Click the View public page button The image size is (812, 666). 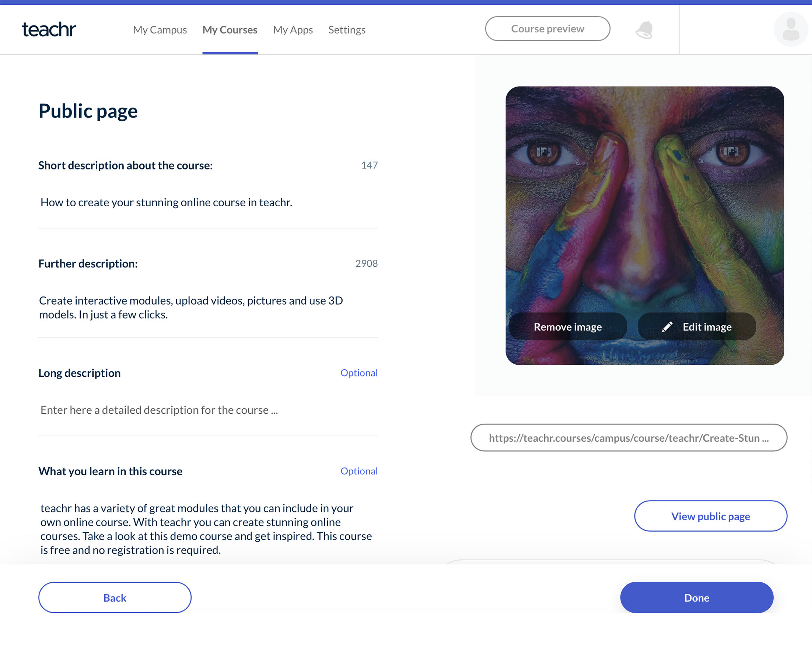pos(711,516)
